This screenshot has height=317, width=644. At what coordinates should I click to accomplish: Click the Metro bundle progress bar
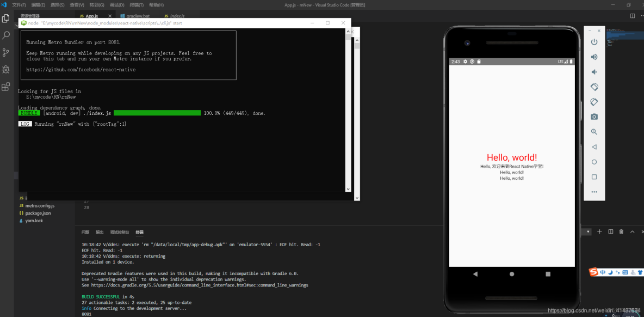(157, 113)
